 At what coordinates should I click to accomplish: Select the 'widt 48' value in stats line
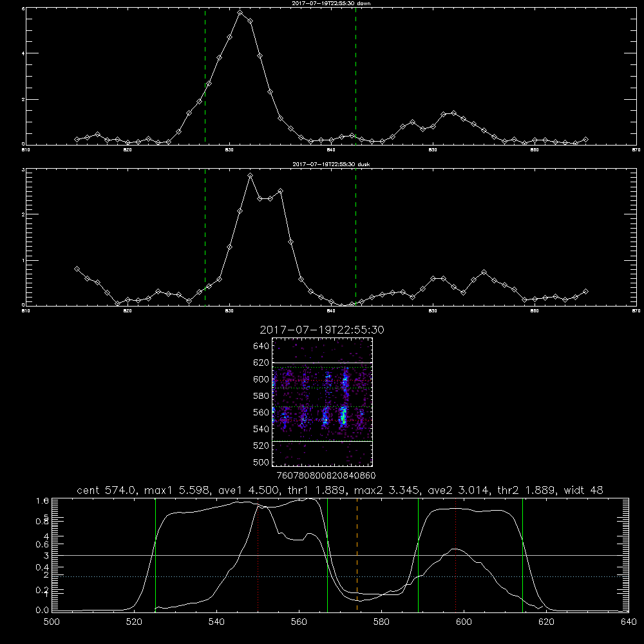[x=583, y=490]
